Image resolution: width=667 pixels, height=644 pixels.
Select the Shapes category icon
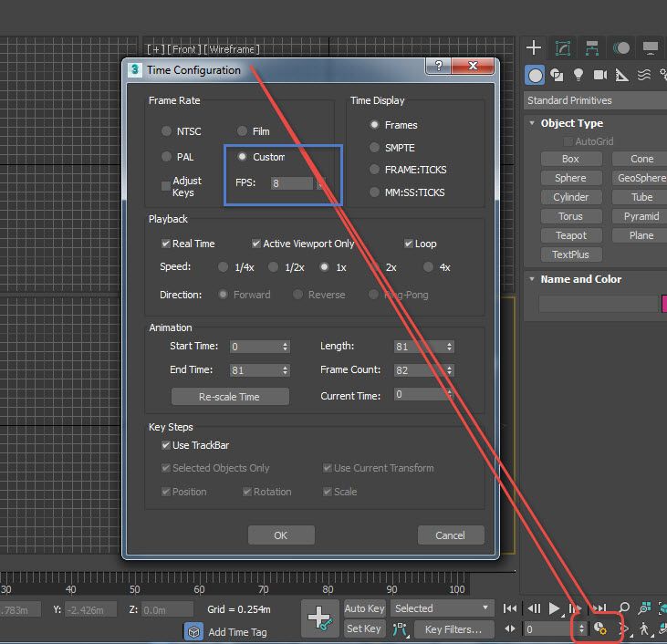[x=557, y=76]
